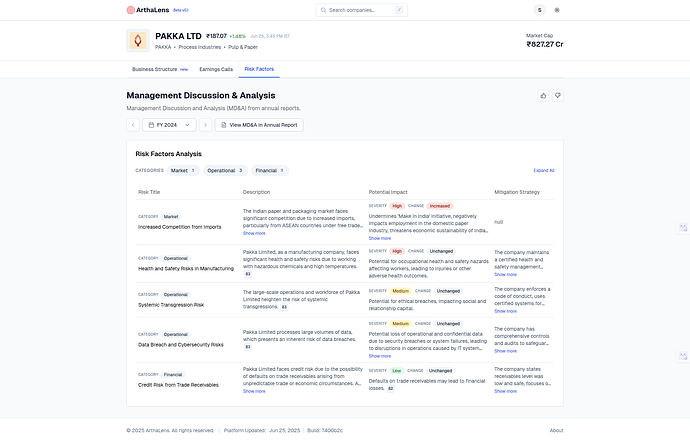Click the search magnifier icon
Viewport: 690px width, 443px height.
point(323,10)
